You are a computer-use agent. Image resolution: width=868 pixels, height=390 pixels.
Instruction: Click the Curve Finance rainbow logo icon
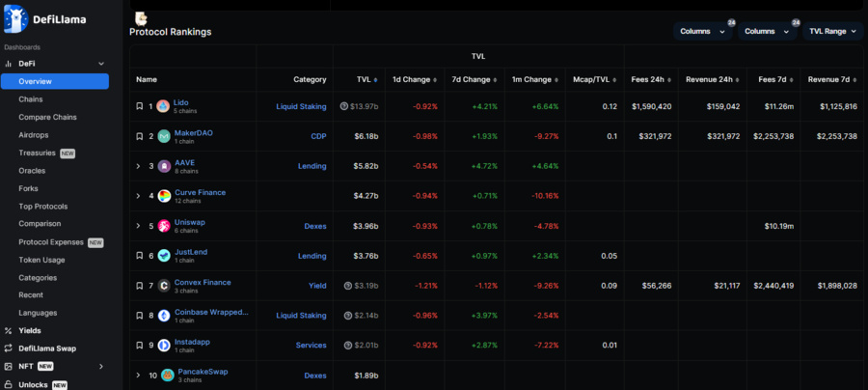(164, 196)
